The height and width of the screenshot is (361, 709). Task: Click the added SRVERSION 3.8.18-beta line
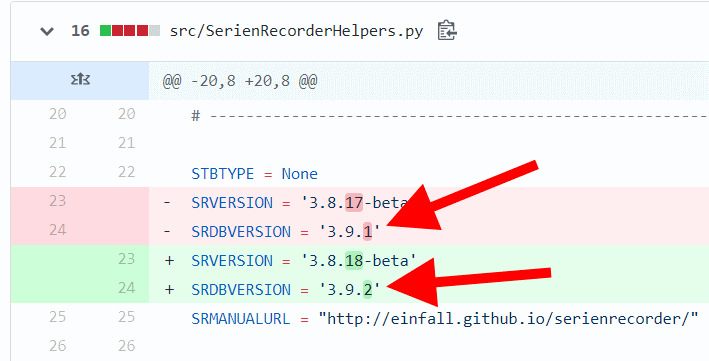coord(429,260)
